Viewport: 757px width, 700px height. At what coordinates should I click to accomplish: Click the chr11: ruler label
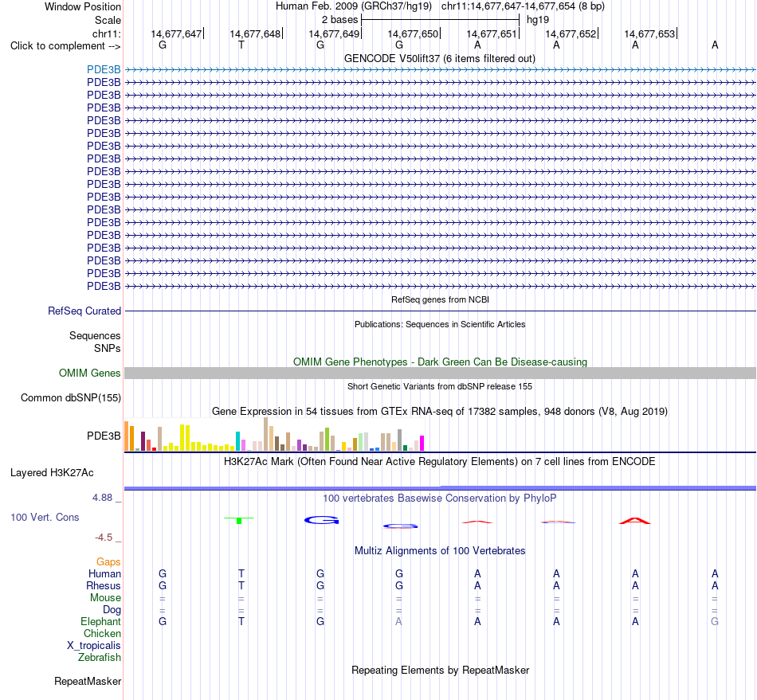click(107, 33)
